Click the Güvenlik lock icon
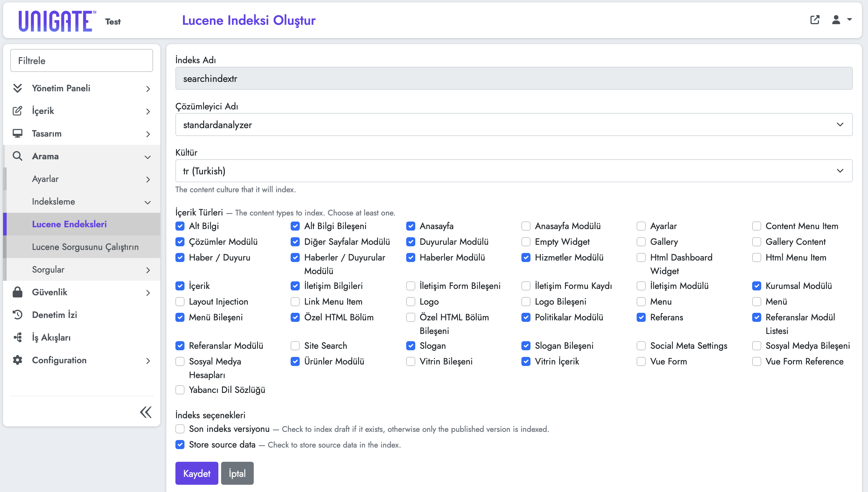Viewport: 868px width, 492px height. coord(17,292)
